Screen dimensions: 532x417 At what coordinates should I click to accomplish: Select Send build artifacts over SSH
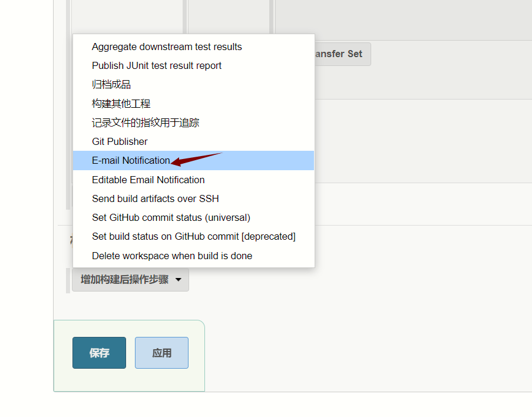[193, 198]
